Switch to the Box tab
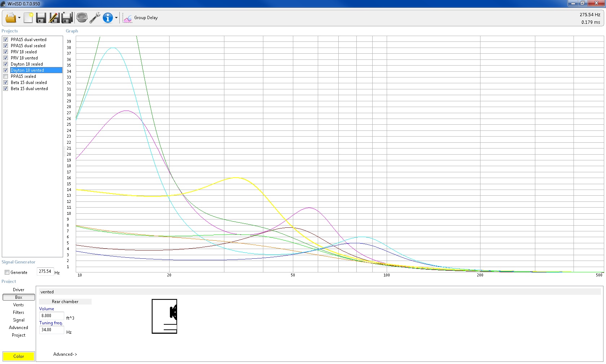The image size is (606, 364). pos(19,297)
